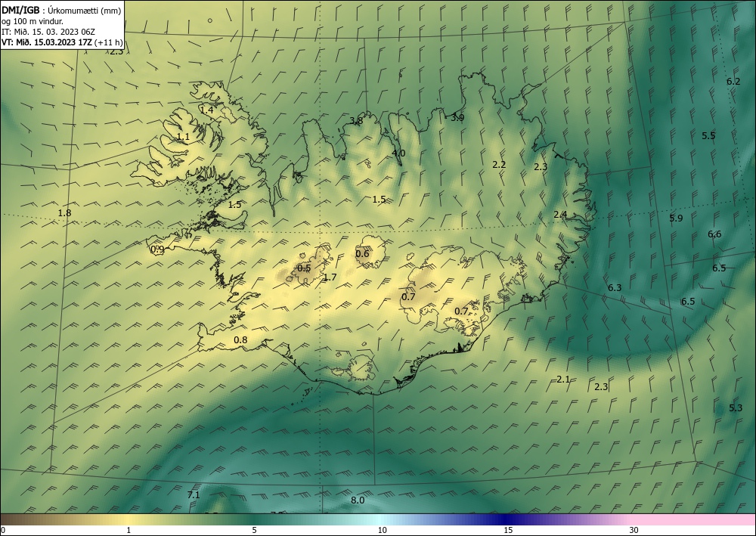Screen dimensions: 756x536
Task: Click the 5.3 value on the map
Action: pyautogui.click(x=736, y=409)
